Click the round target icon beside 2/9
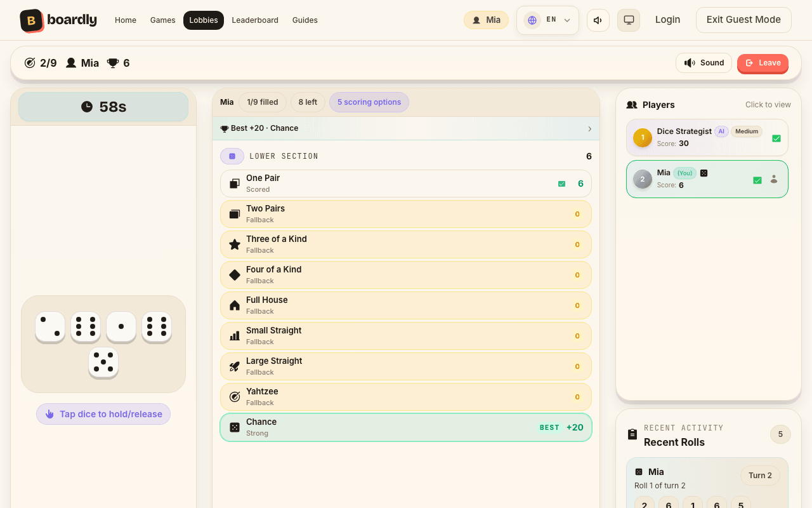812x508 pixels. (30, 63)
